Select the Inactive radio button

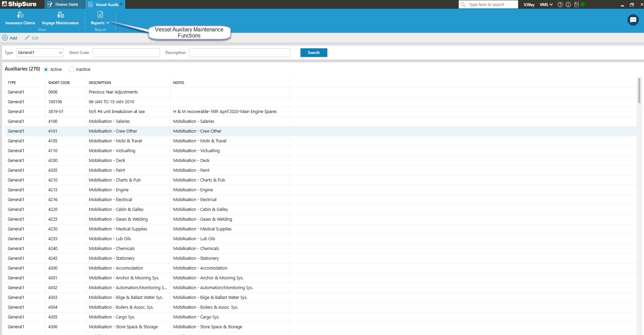click(x=72, y=69)
